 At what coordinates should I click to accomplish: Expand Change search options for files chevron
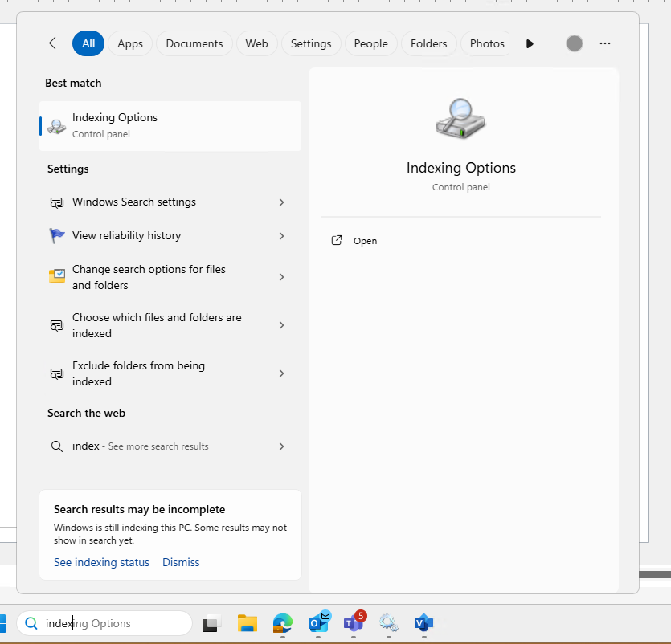coord(281,277)
